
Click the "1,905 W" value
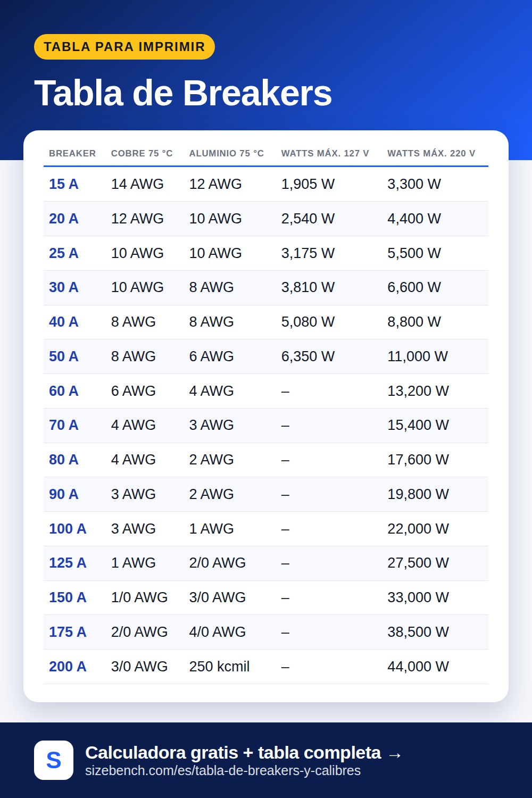[x=308, y=184]
